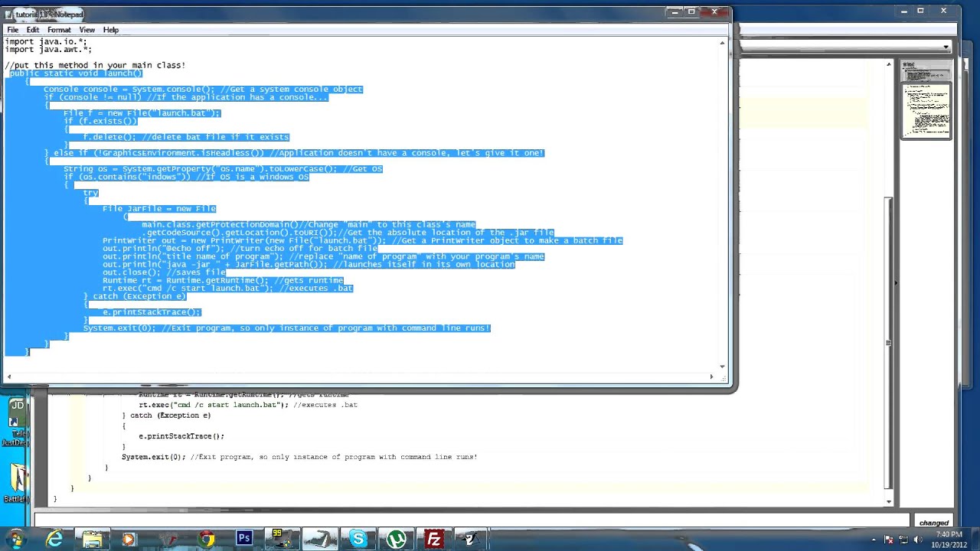Open Notepad's Format menu
Screen dimensions: 980x551
click(59, 30)
